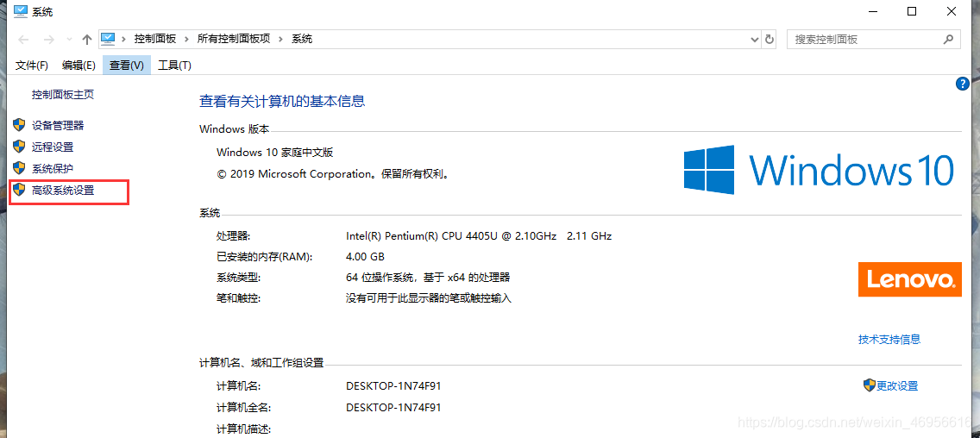This screenshot has width=980, height=438.
Task: Open 设备管理器 link
Action: coord(58,126)
